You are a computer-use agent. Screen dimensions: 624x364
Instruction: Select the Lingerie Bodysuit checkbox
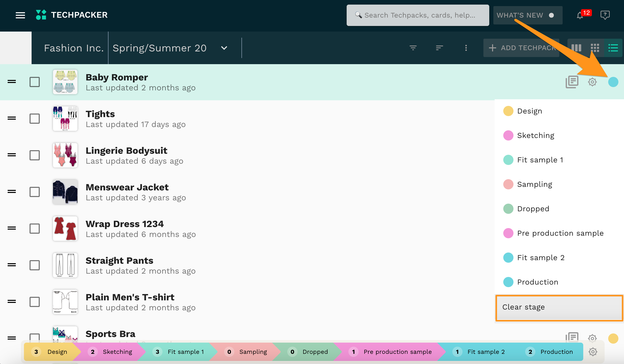pyautogui.click(x=35, y=155)
